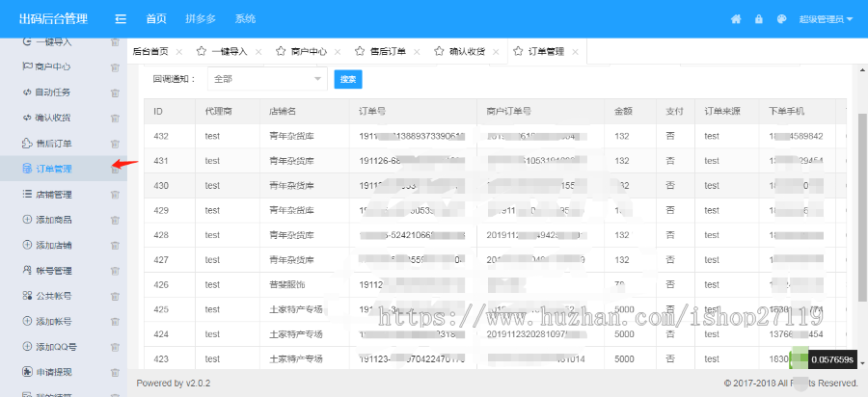
Task: Click trash icon next to 添加店铺
Action: tap(115, 246)
